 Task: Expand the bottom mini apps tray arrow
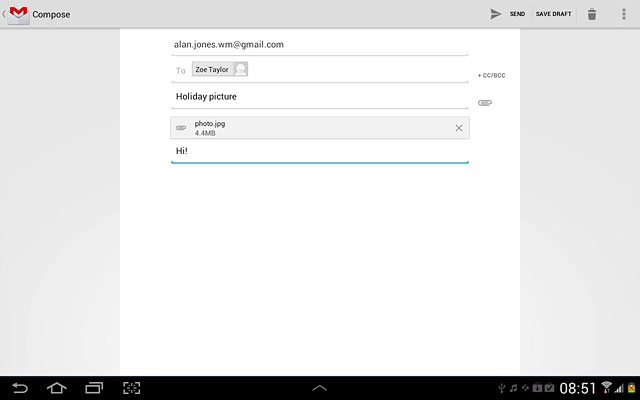click(320, 388)
